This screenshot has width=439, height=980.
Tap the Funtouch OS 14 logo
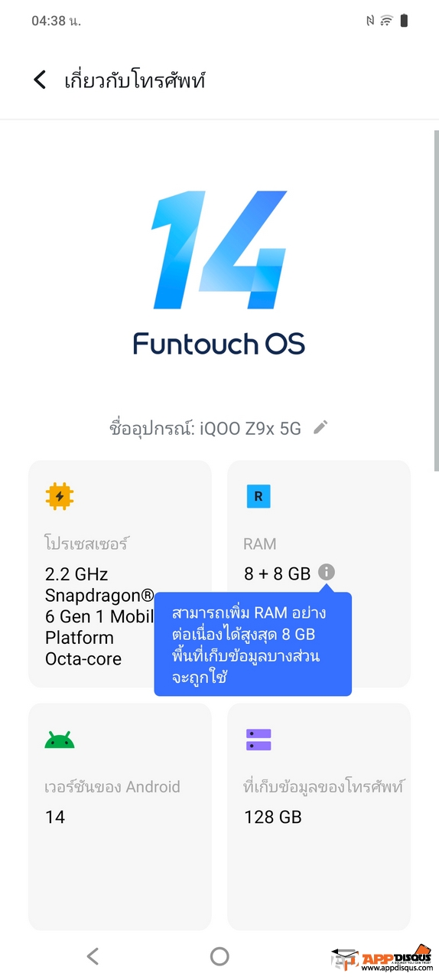tap(219, 273)
